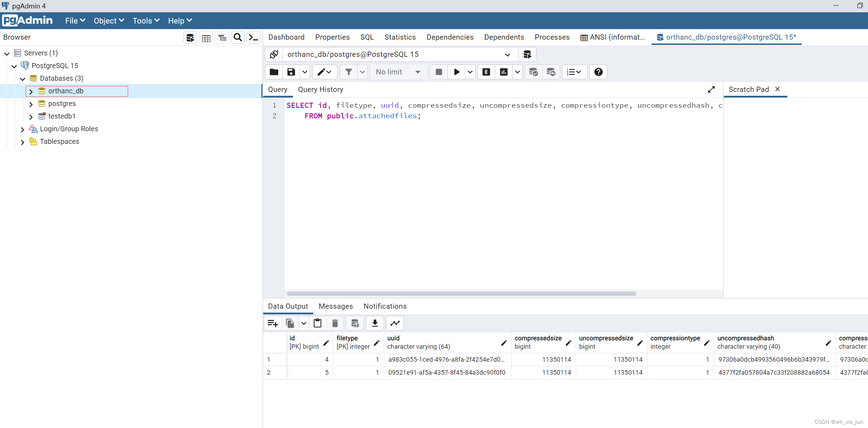Open the PSQL Tool terminal icon
Screen dimensions: 868x428
point(253,38)
